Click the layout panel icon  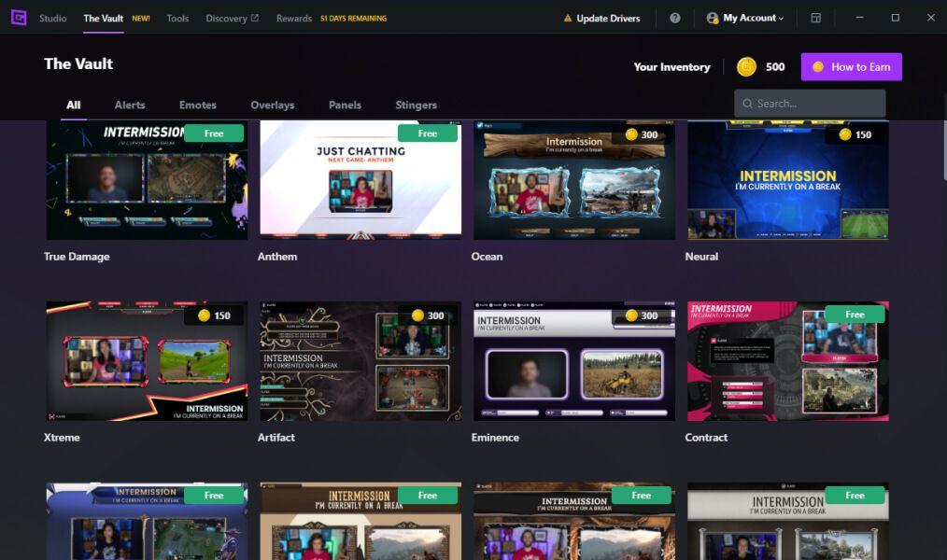815,18
